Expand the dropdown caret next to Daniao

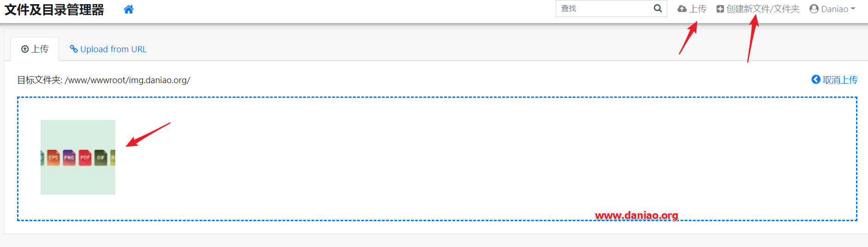[853, 9]
